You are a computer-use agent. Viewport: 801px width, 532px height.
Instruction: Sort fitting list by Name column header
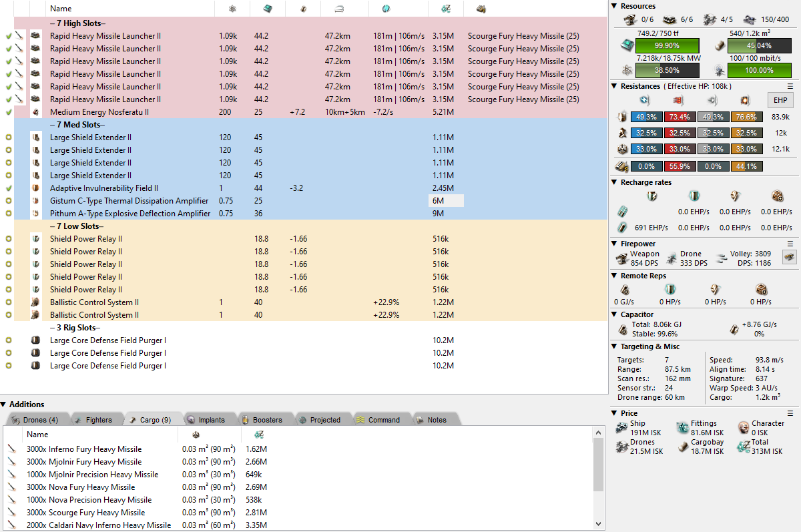point(61,9)
